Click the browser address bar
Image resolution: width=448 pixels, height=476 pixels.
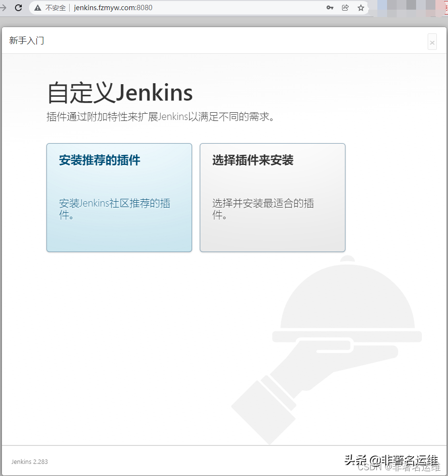pyautogui.click(x=145, y=8)
